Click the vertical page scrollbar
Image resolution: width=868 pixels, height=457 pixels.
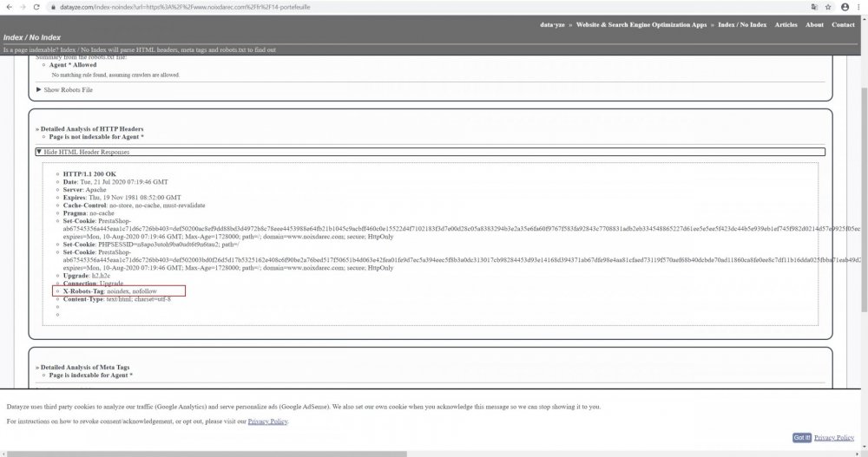pos(865,199)
